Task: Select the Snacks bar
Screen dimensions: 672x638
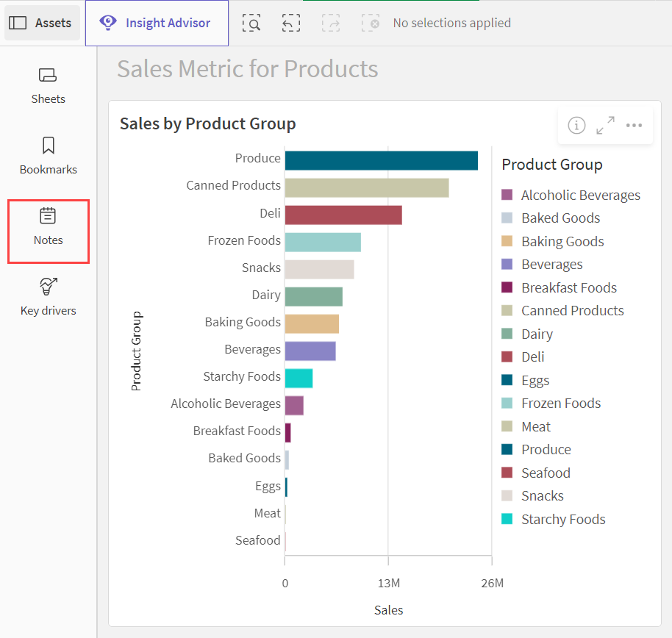Action: 320,270
